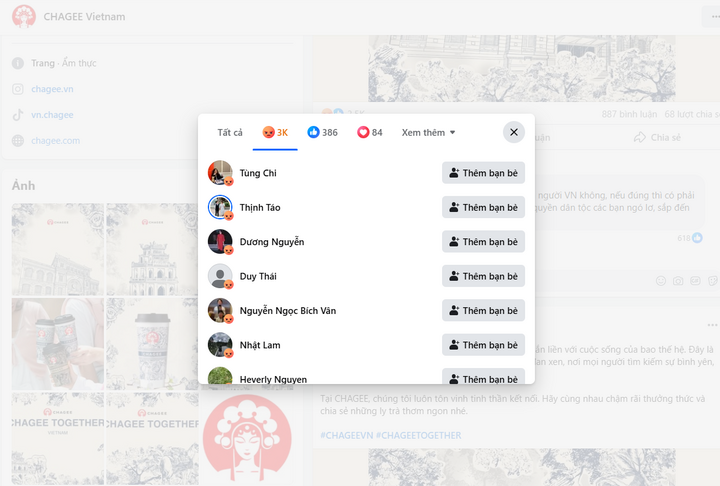Screen dimensions: 720x486
Task: Click Thêm bạn bè next to Thịnh Táo
Action: 483,208
